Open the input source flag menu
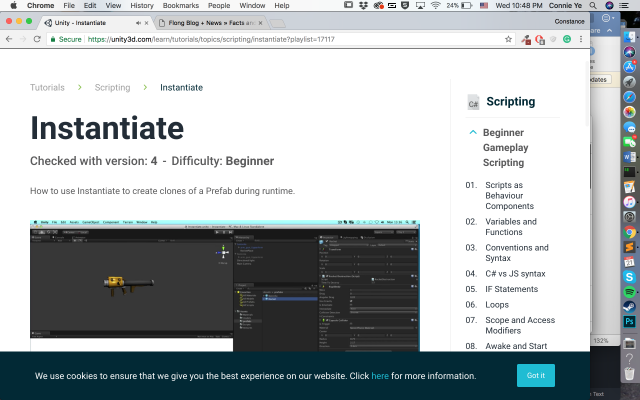 (x=484, y=6)
